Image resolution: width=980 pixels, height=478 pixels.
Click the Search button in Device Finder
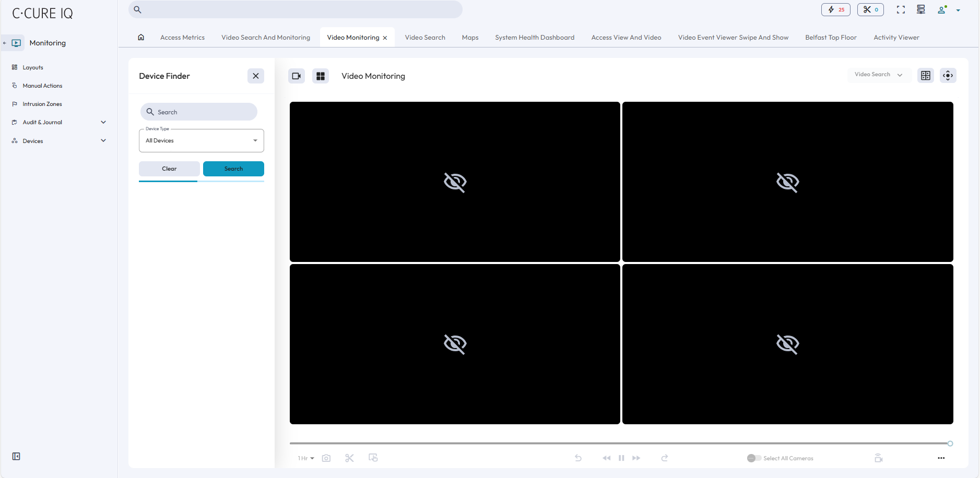click(233, 169)
